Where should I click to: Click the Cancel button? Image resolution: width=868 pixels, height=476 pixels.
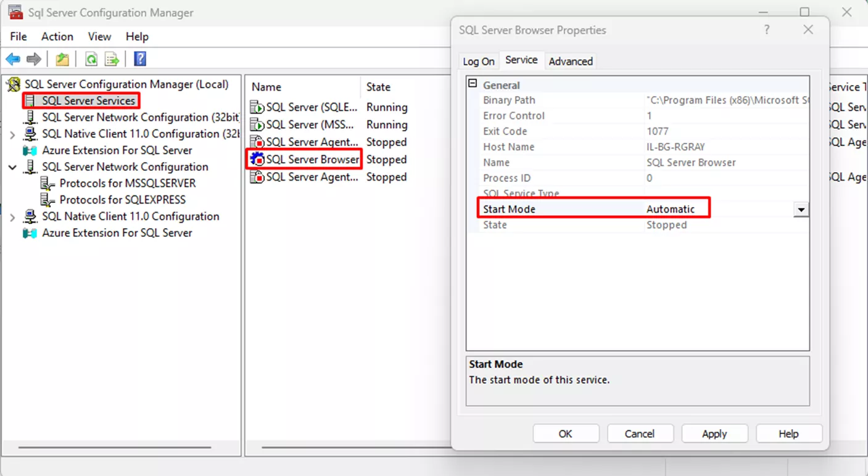pos(639,434)
